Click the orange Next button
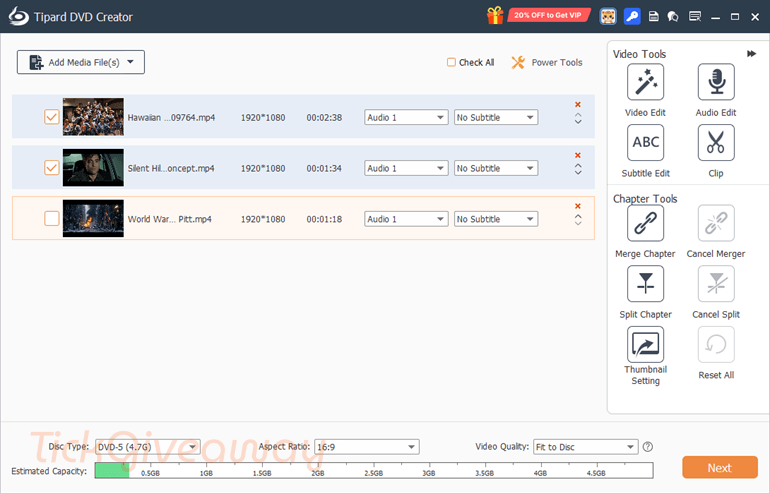The image size is (770, 494). point(719,467)
